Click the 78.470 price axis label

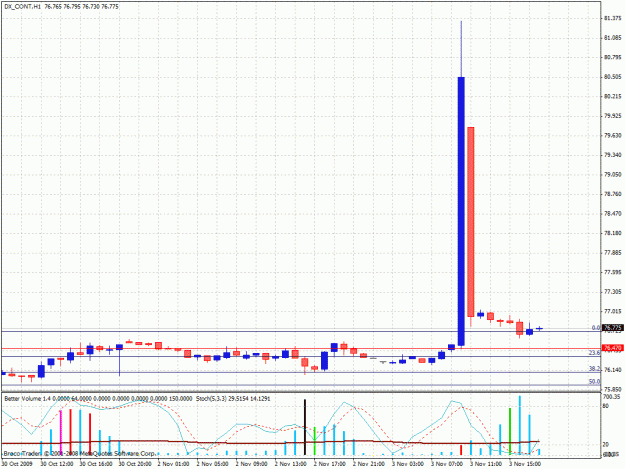(x=613, y=214)
